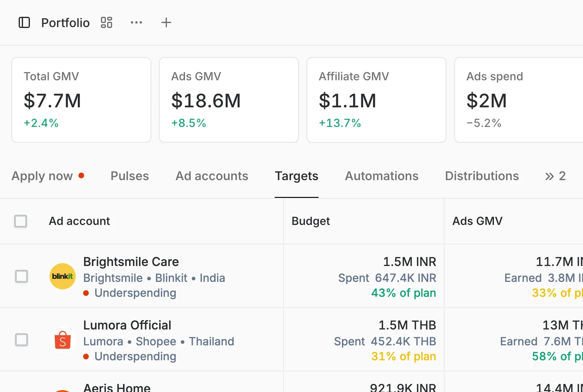The height and width of the screenshot is (392, 583).
Task: Click Spent 647.4K INR value
Action: 387,278
